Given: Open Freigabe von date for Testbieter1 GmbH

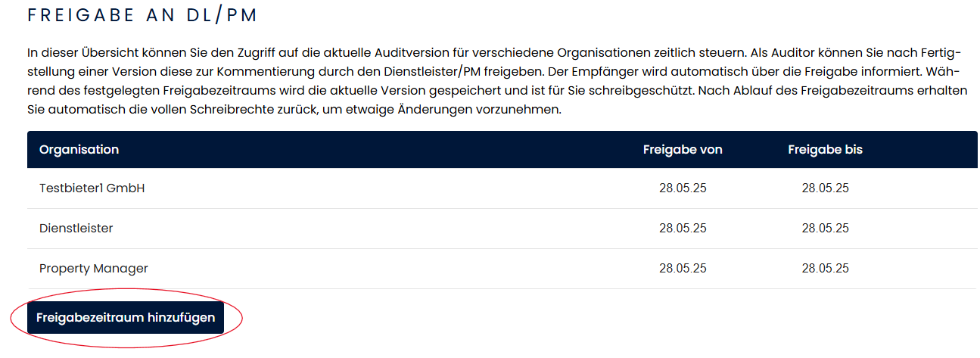Looking at the screenshot, I should point(683,188).
